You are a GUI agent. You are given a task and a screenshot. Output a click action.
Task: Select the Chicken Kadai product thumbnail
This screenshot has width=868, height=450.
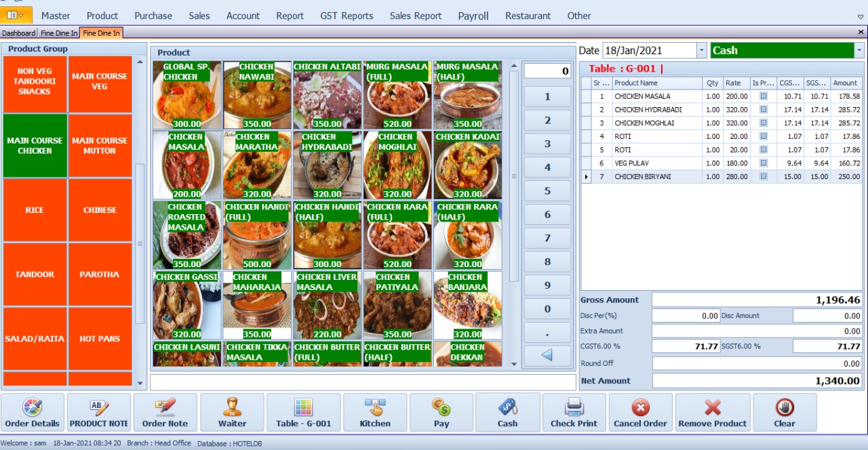click(467, 165)
